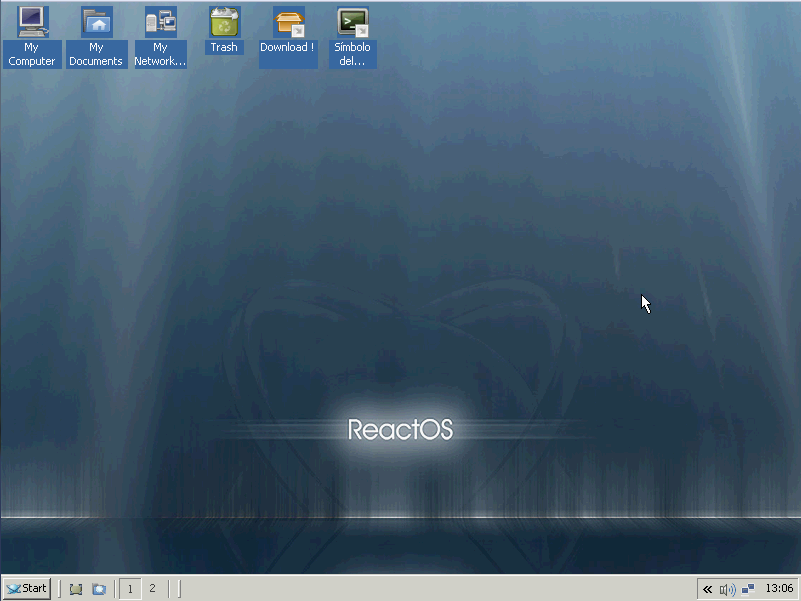
Task: Click the ReactOS logo on the wallpaper
Action: pos(400,430)
